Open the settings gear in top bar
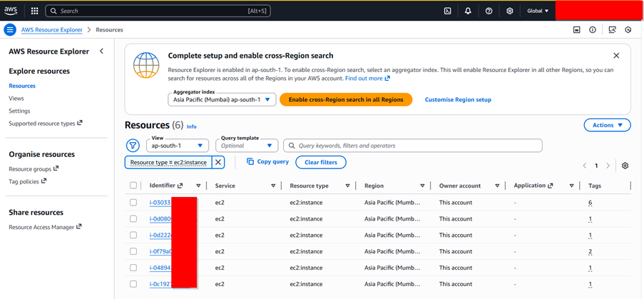 pos(510,11)
